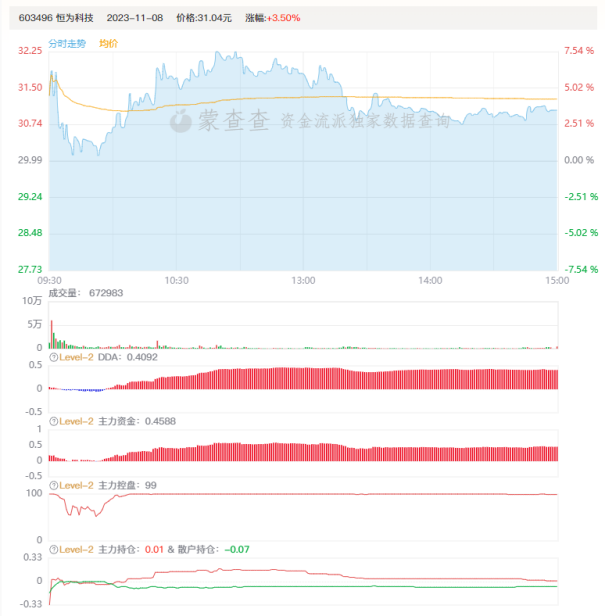Screen dimensions: 605x616
Task: Click the date 2023-11-08
Action: tap(135, 18)
